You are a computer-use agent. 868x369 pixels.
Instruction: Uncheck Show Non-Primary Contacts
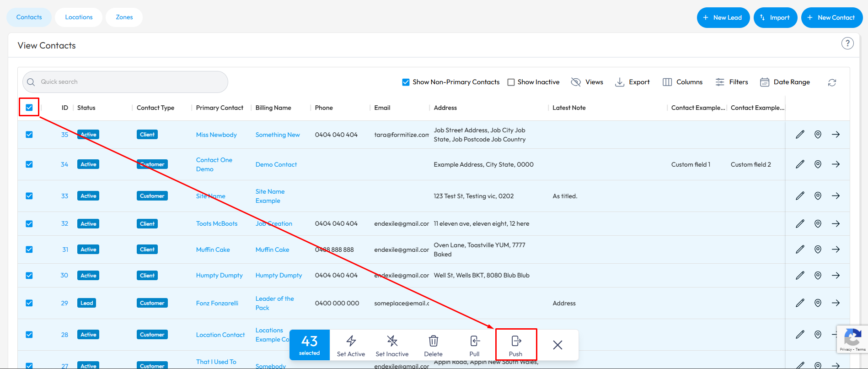406,82
